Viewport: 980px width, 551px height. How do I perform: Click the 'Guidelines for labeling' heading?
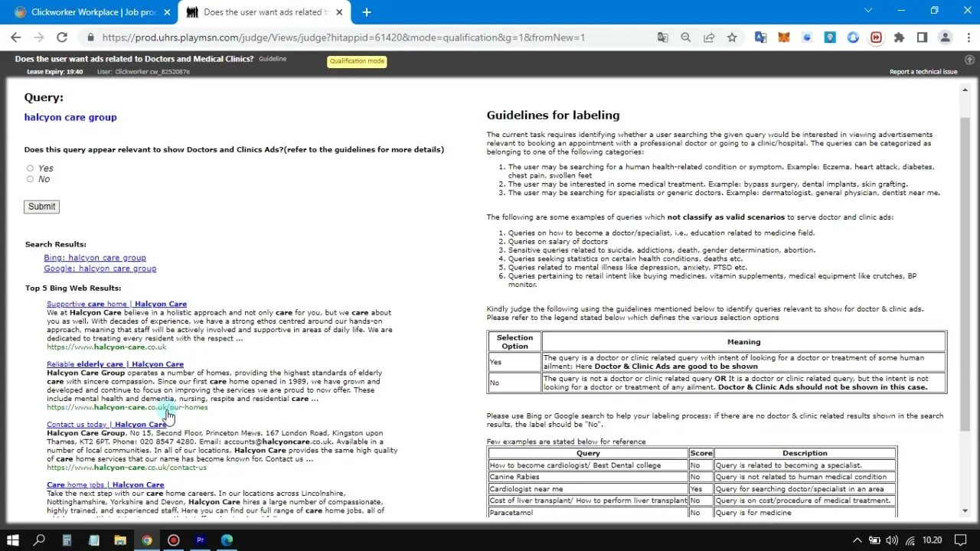(553, 116)
